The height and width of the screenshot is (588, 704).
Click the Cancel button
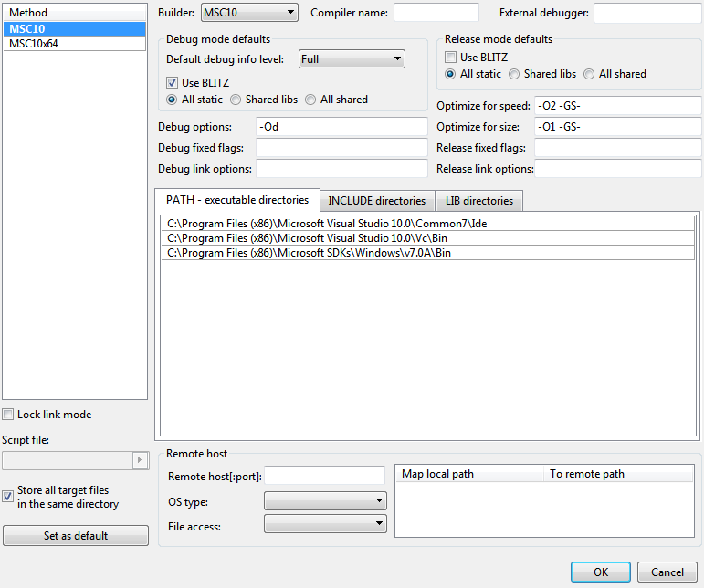[667, 572]
